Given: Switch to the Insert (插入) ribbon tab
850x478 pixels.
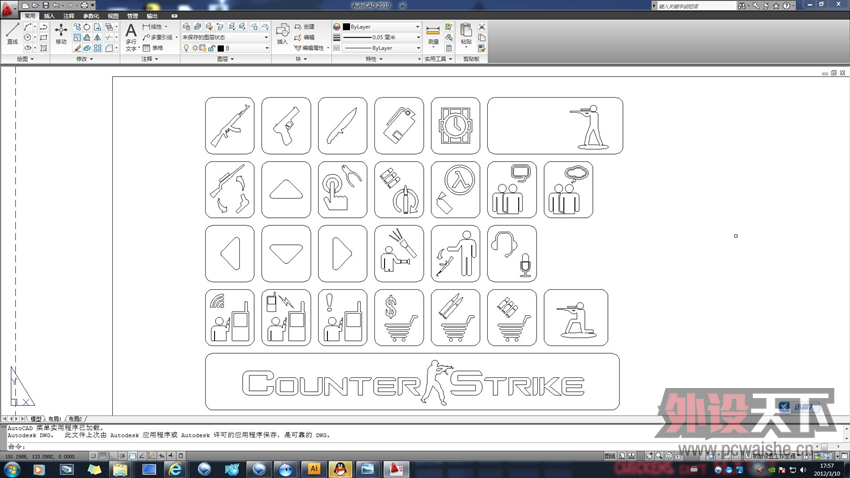Looking at the screenshot, I should (49, 16).
